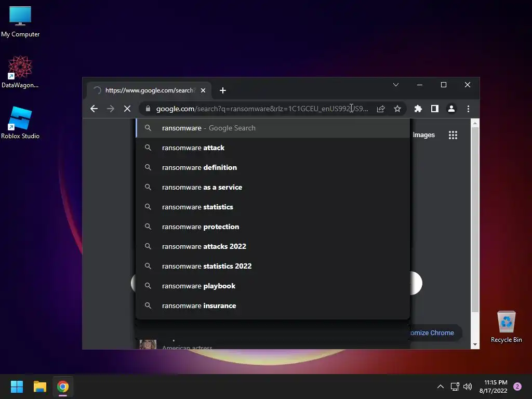Open the Extensions puzzle icon

coord(418,109)
